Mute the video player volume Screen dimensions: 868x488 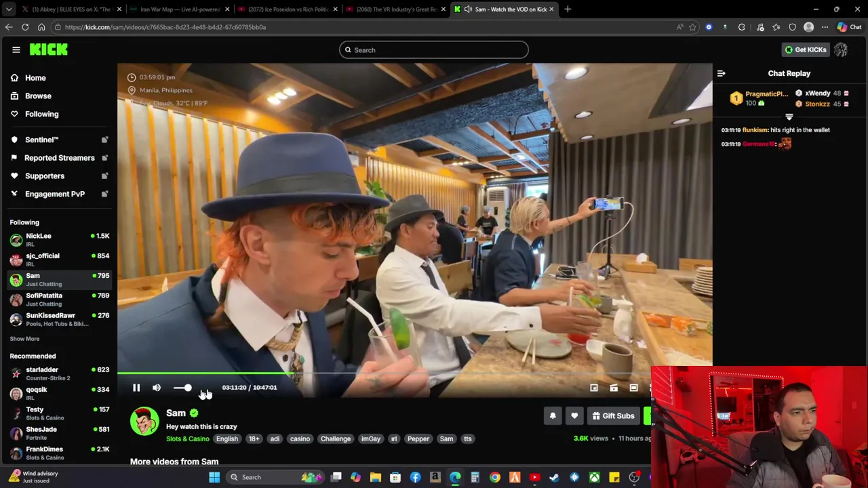pos(157,388)
